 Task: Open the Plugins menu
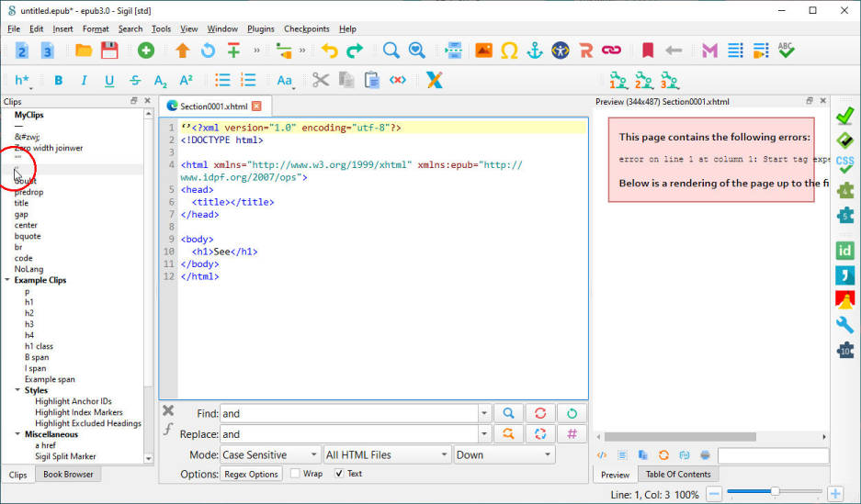pos(260,28)
